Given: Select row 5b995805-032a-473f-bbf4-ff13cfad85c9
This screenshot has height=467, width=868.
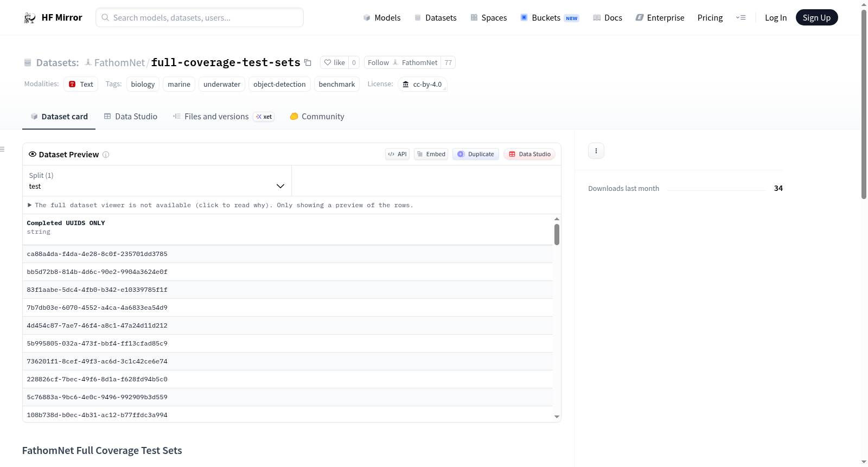Looking at the screenshot, I should [288, 343].
